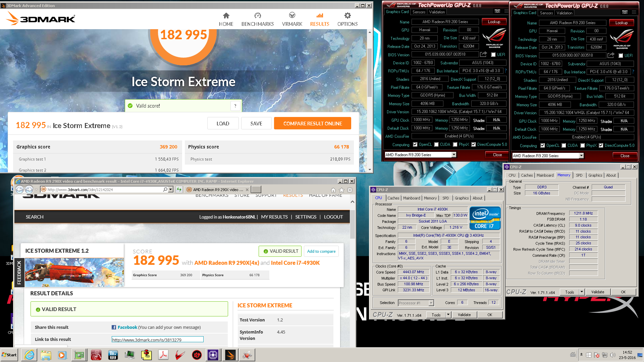Go to the VRMARK section in 3DMark
The height and width of the screenshot is (362, 644).
click(292, 20)
